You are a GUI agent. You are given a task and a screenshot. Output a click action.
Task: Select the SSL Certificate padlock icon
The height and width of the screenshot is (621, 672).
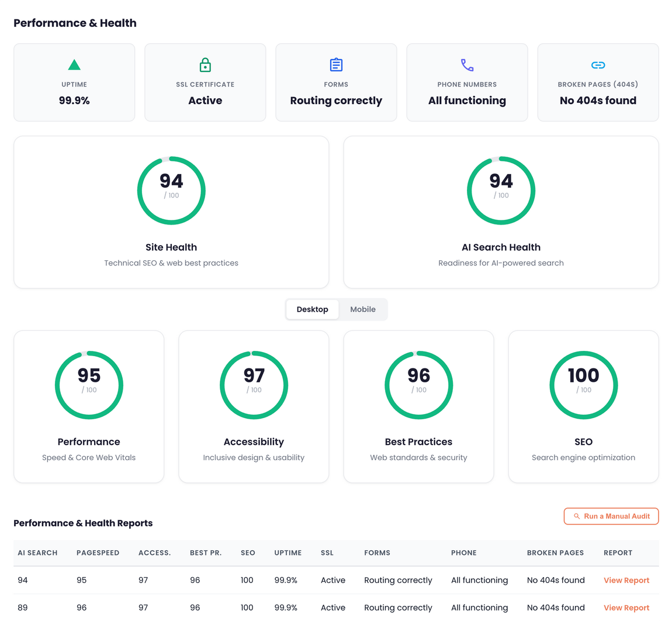pyautogui.click(x=205, y=64)
